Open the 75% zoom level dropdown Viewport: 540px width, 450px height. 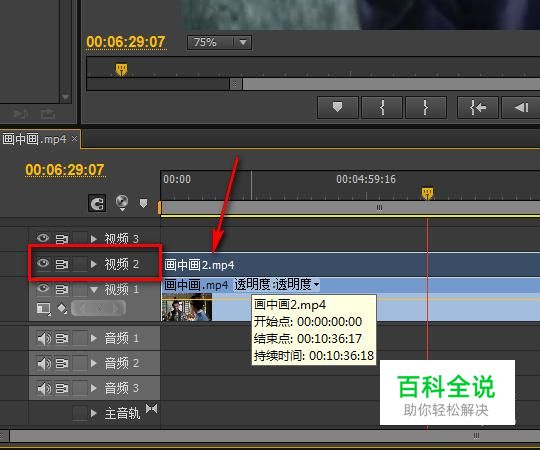point(219,43)
